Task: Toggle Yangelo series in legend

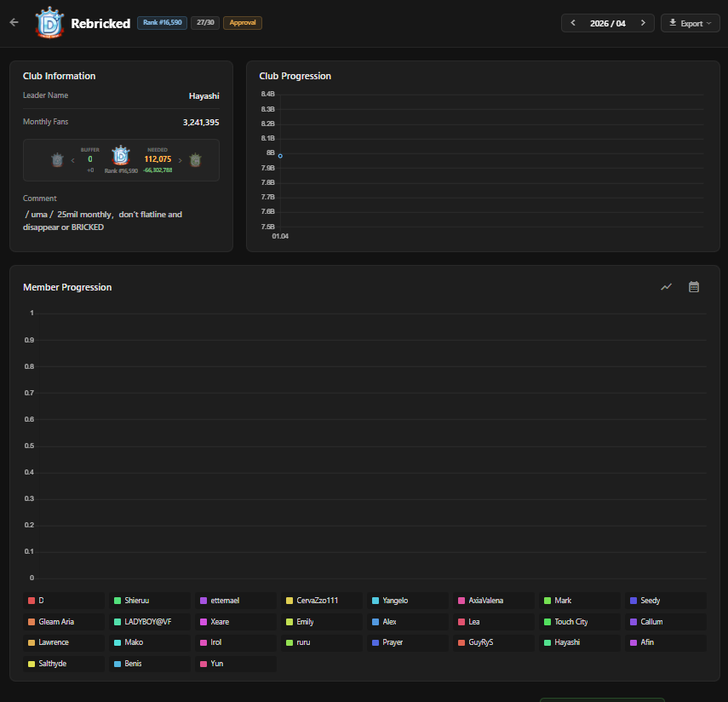Action: (407, 601)
